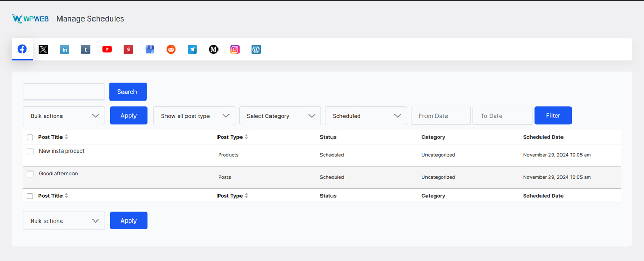
Task: Tick the checkbox for New insta product
Action: tap(30, 152)
